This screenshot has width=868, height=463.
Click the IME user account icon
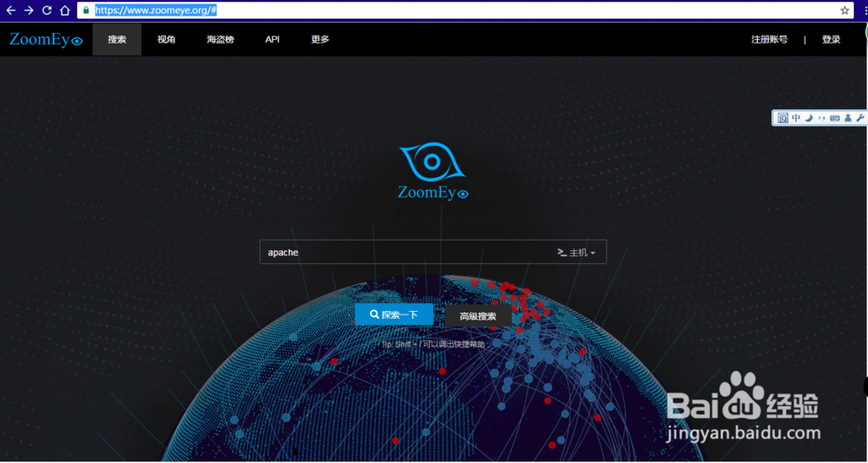(x=847, y=118)
